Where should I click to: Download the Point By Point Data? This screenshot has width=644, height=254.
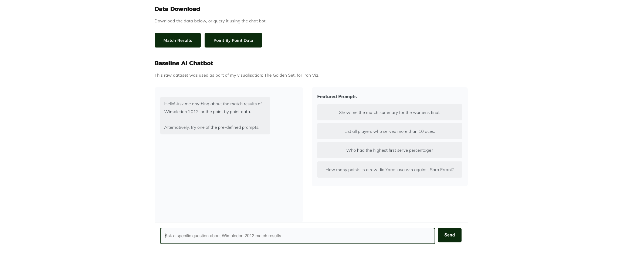(233, 40)
